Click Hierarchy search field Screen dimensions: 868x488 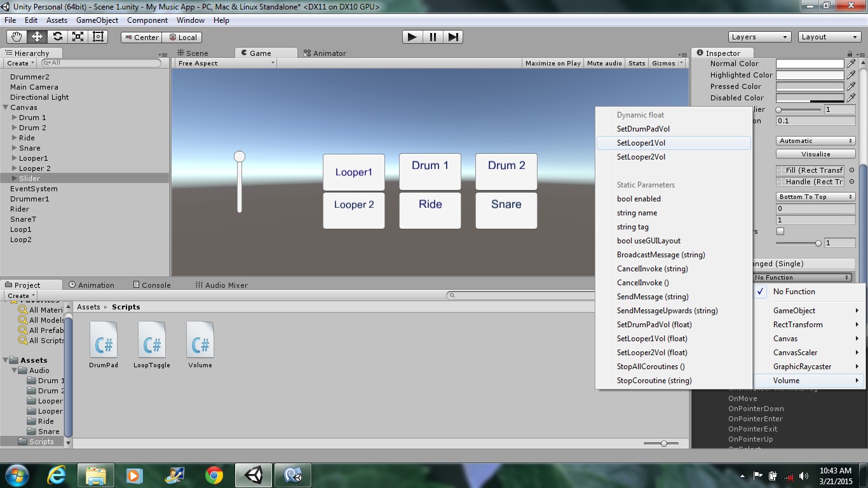click(x=102, y=63)
